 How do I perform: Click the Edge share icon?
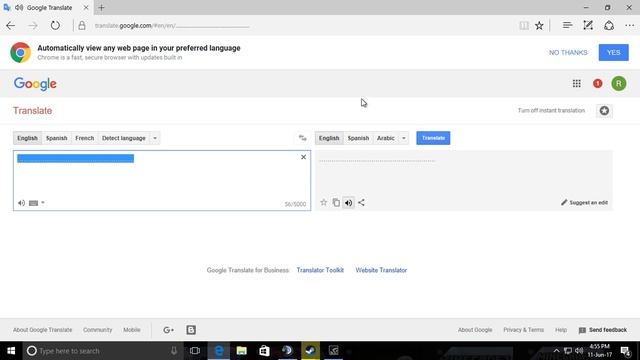pyautogui.click(x=609, y=26)
